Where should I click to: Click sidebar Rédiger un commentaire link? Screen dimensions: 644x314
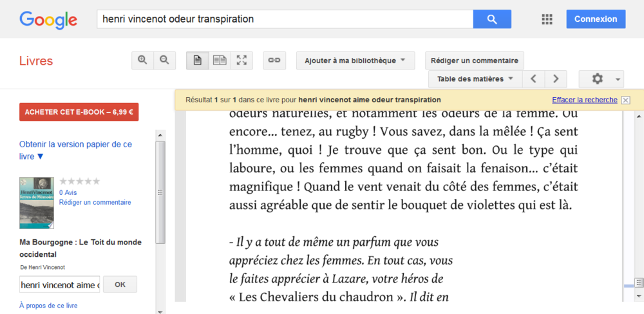click(x=95, y=202)
